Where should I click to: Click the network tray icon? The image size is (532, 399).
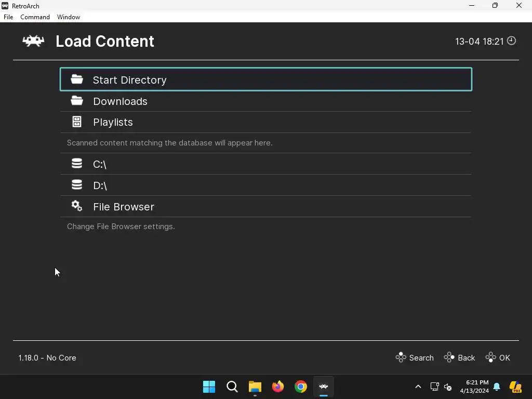click(435, 387)
